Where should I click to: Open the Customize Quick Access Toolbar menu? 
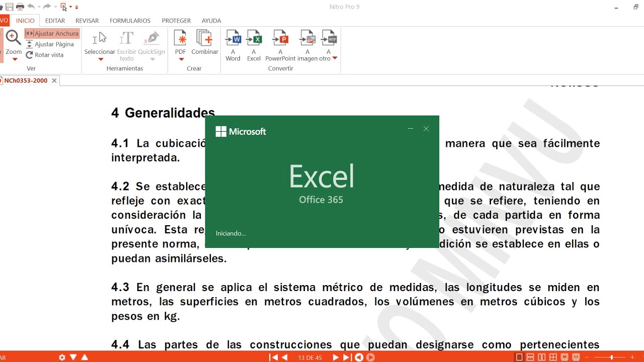tap(77, 7)
